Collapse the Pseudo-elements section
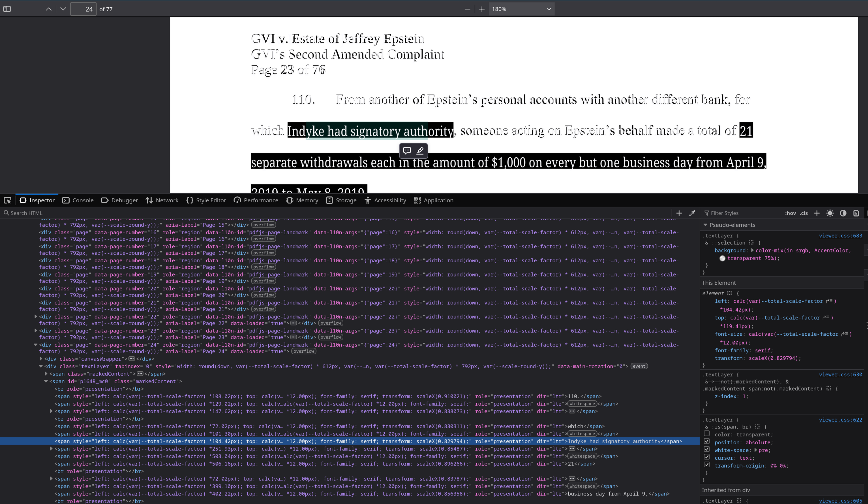 click(x=705, y=225)
